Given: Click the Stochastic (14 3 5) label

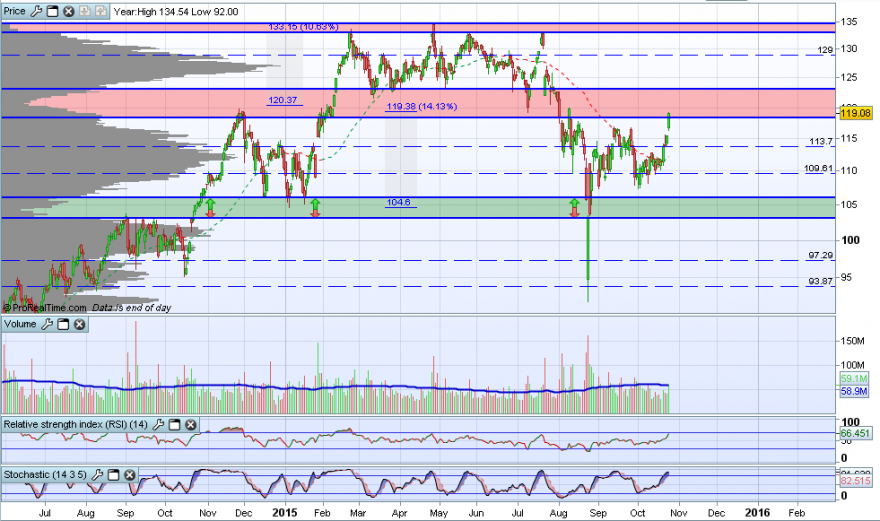Looking at the screenshot, I should coord(45,475).
